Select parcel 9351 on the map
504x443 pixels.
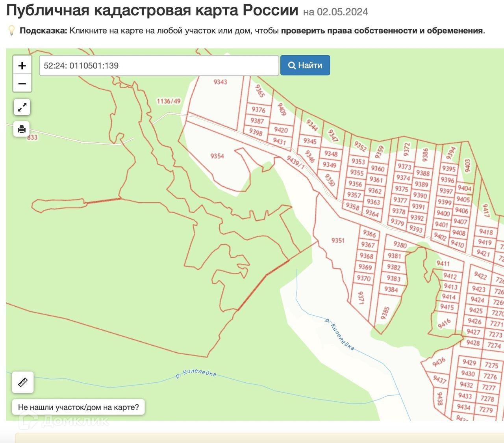[338, 240]
